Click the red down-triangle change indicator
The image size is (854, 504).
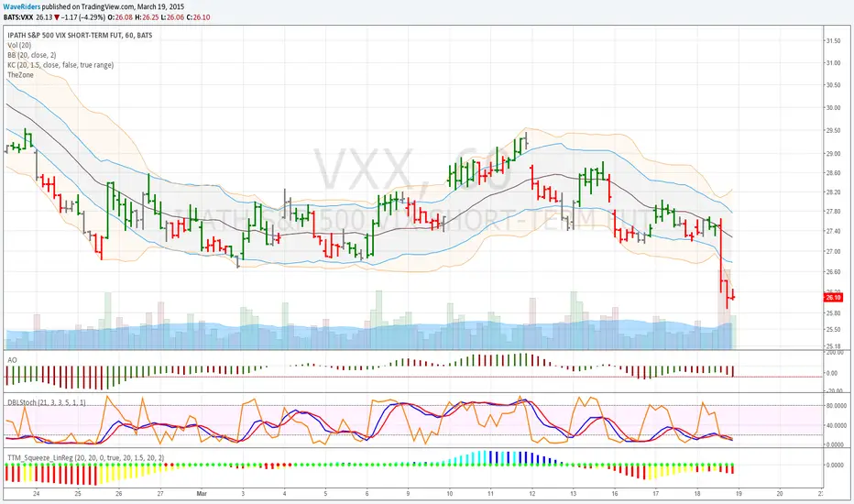(x=57, y=17)
